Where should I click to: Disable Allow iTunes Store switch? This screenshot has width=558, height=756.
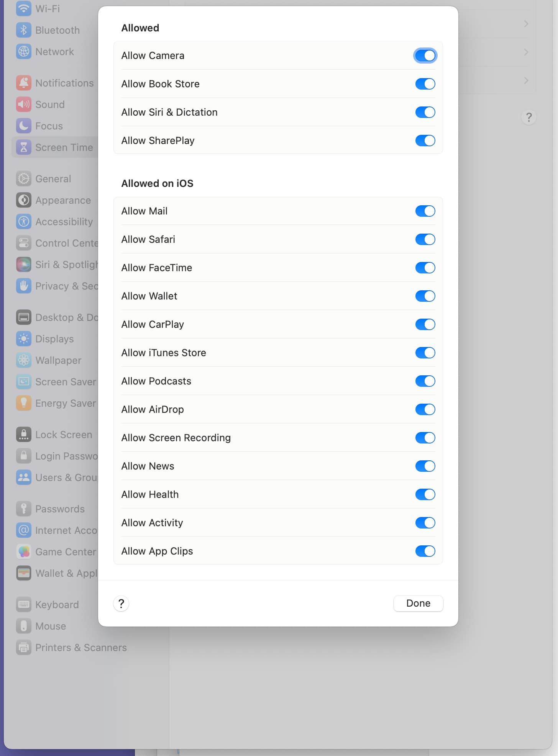(425, 353)
